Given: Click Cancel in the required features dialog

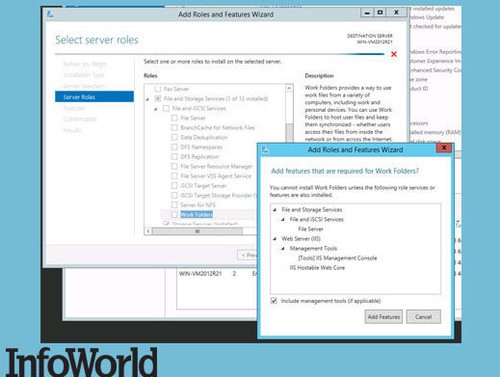Looking at the screenshot, I should pyautogui.click(x=423, y=317).
